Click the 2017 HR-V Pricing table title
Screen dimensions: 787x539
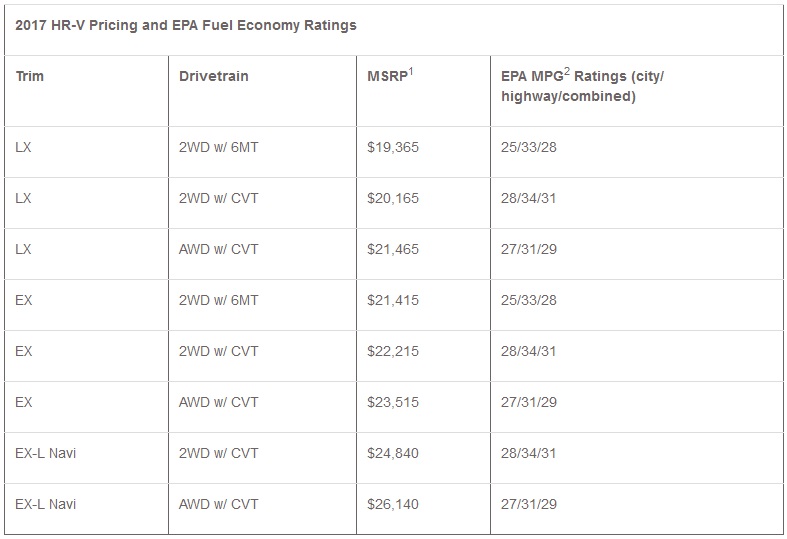tap(186, 25)
